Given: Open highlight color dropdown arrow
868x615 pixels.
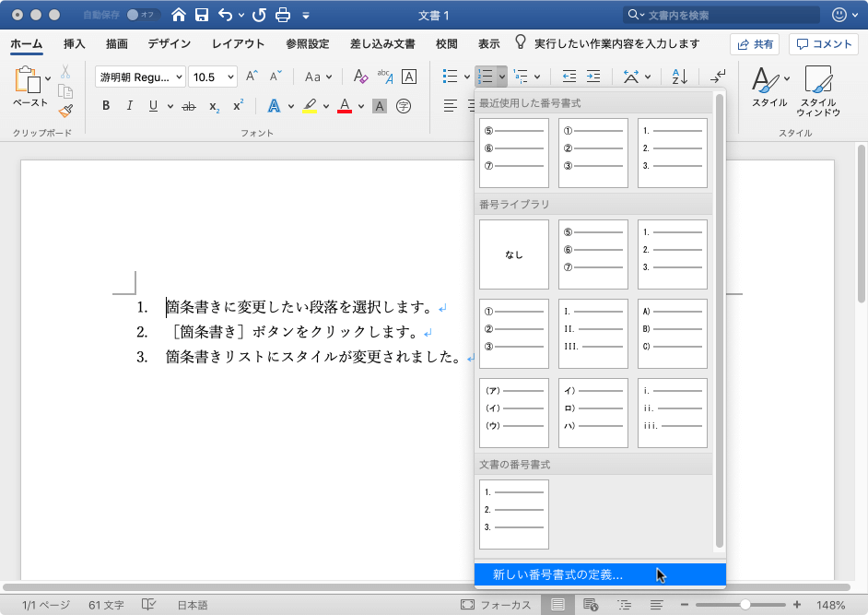Looking at the screenshot, I should pyautogui.click(x=326, y=106).
